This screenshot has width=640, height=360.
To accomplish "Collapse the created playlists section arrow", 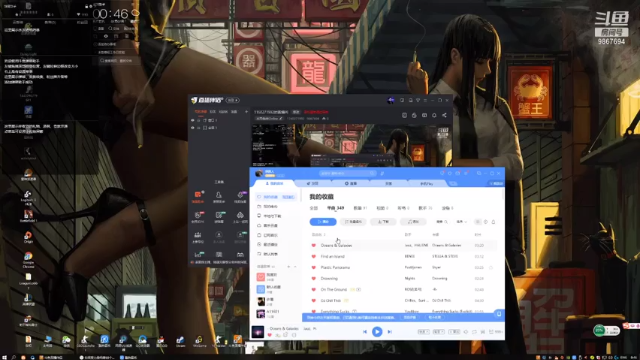I will pyautogui.click(x=295, y=267).
